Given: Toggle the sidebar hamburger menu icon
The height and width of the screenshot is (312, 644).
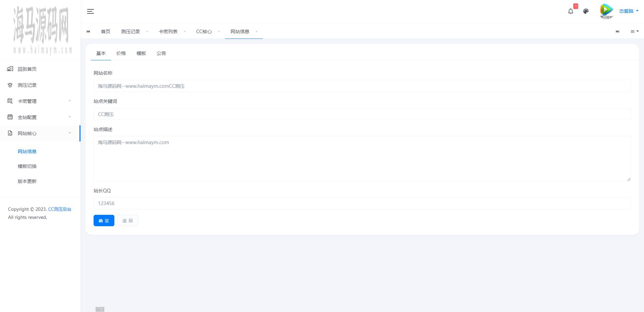Looking at the screenshot, I should pyautogui.click(x=91, y=11).
